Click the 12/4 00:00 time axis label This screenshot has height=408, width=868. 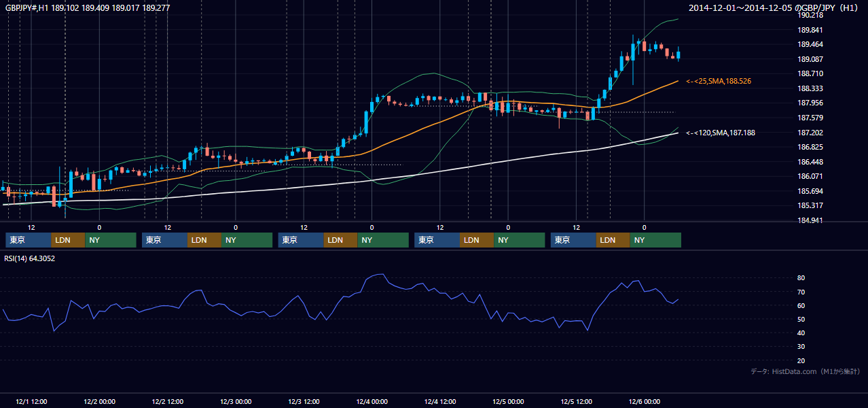tap(372, 402)
